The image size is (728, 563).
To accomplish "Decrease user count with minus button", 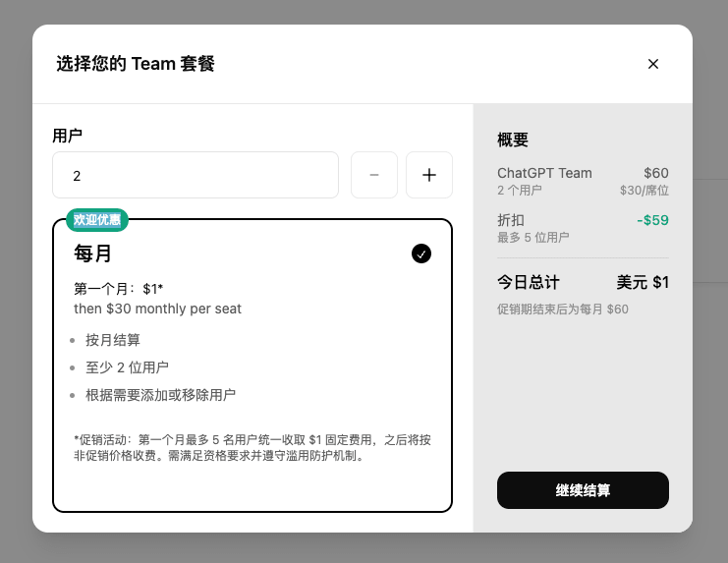I will click(374, 175).
